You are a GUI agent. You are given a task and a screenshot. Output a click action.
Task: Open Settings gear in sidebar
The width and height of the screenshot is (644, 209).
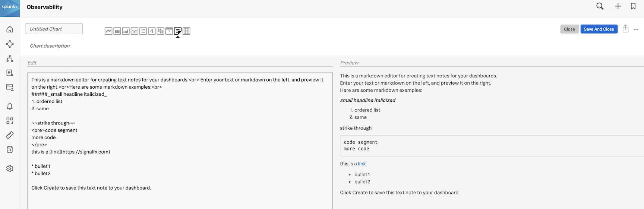10,169
